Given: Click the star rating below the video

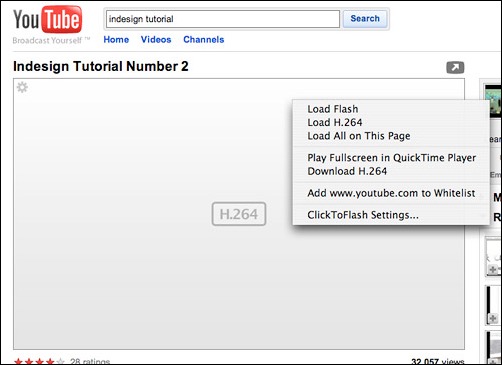Looking at the screenshot, I should (39, 361).
